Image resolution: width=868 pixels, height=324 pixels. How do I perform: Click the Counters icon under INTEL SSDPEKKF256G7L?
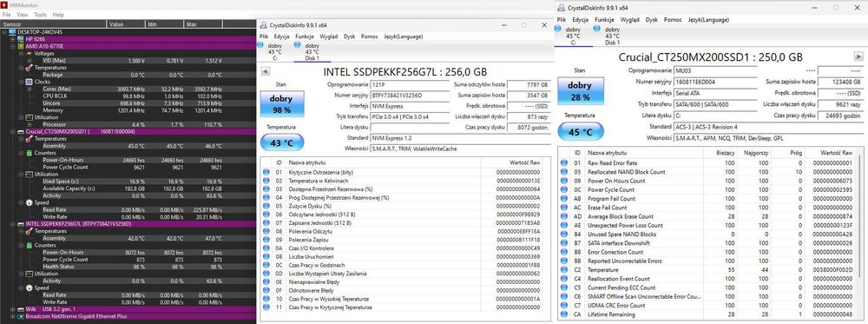coord(30,245)
